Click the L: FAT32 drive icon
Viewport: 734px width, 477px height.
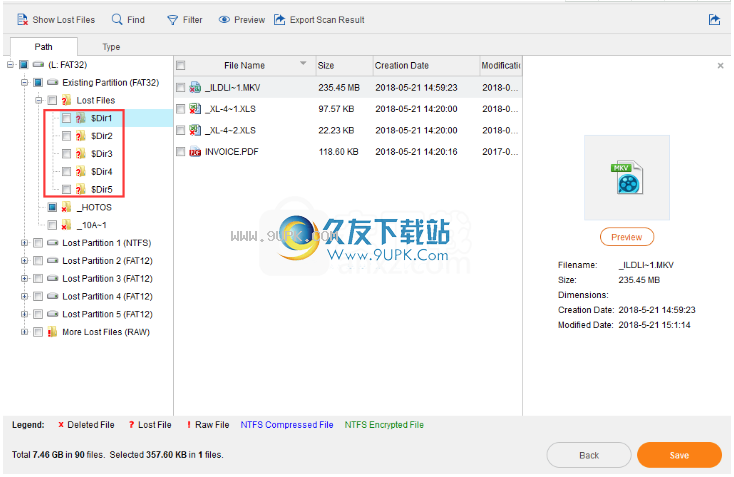click(x=38, y=65)
